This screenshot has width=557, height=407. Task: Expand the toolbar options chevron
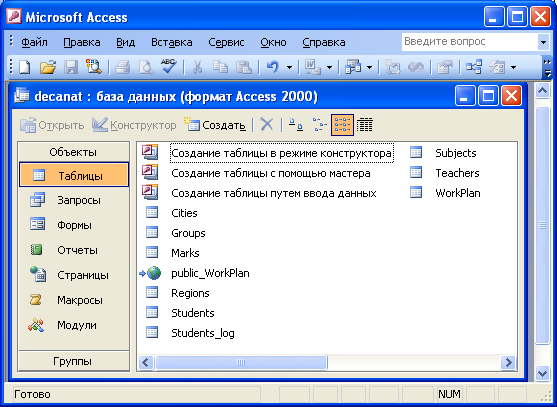pyautogui.click(x=547, y=68)
